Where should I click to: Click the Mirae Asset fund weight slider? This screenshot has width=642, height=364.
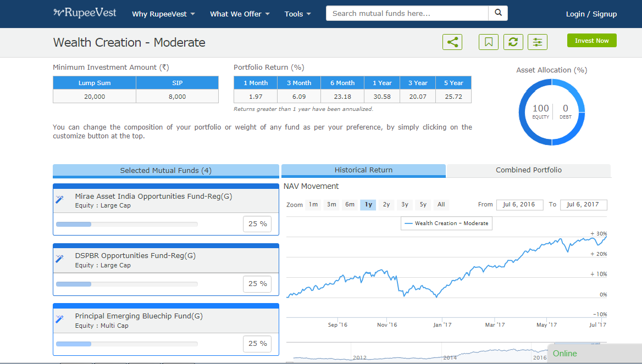(127, 224)
